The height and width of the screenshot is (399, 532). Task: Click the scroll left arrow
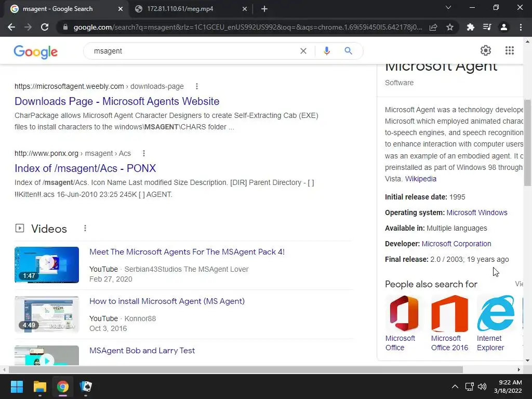(4, 369)
